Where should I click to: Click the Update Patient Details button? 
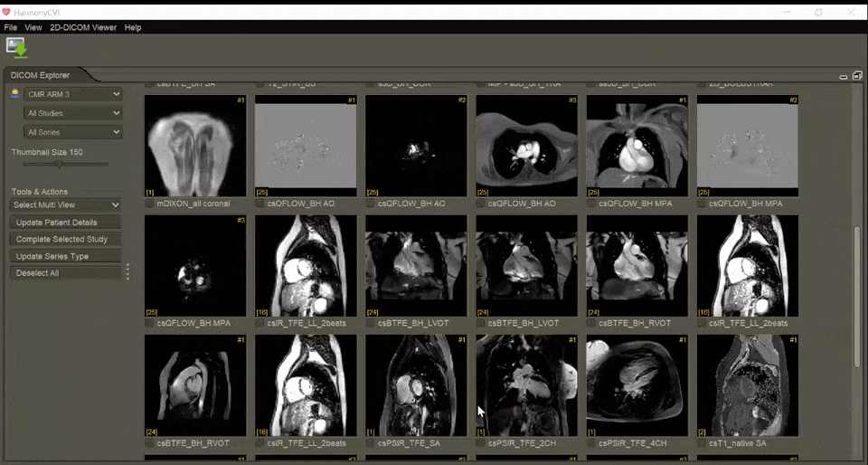[x=65, y=222]
